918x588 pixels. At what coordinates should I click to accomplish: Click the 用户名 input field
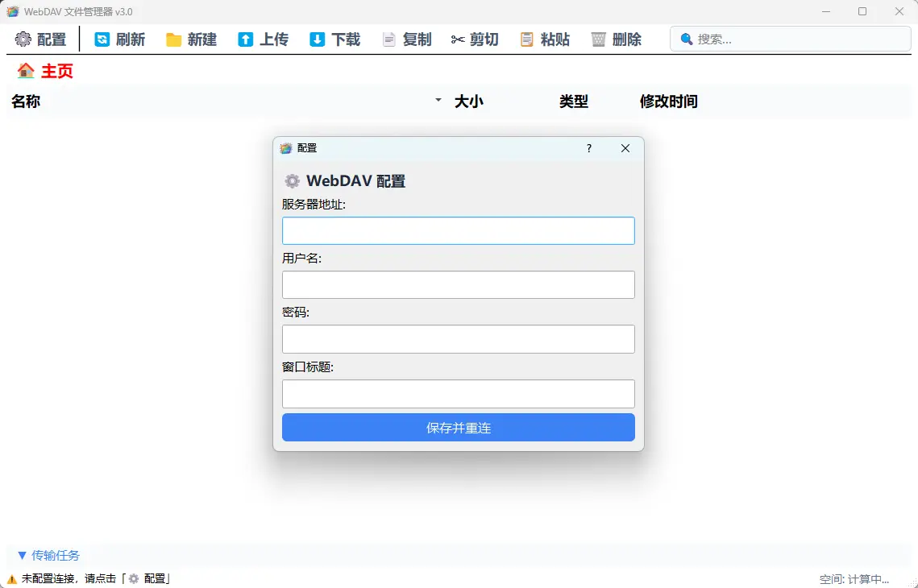[x=459, y=285]
